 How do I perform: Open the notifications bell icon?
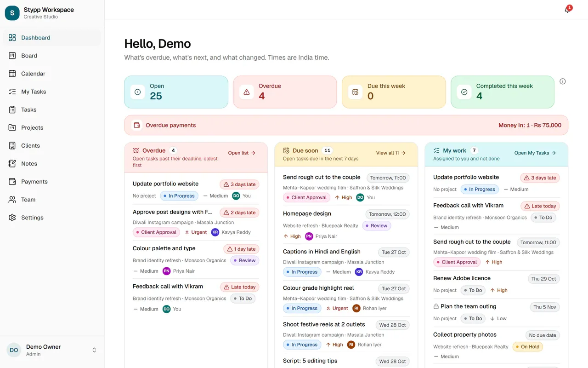[x=568, y=10]
